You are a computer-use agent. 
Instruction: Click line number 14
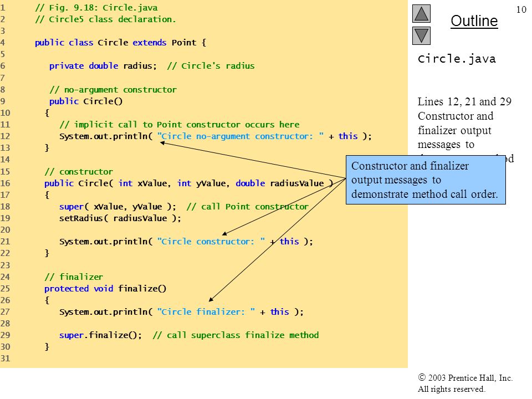click(6, 160)
